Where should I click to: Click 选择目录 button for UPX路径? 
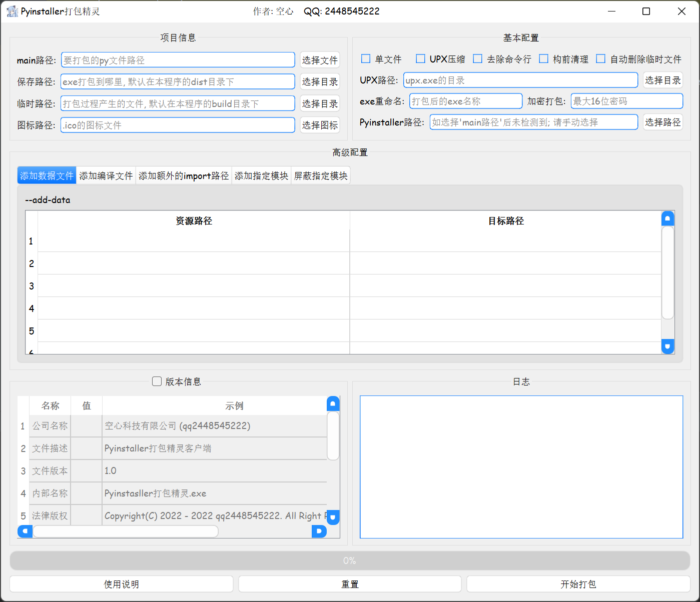pyautogui.click(x=663, y=80)
